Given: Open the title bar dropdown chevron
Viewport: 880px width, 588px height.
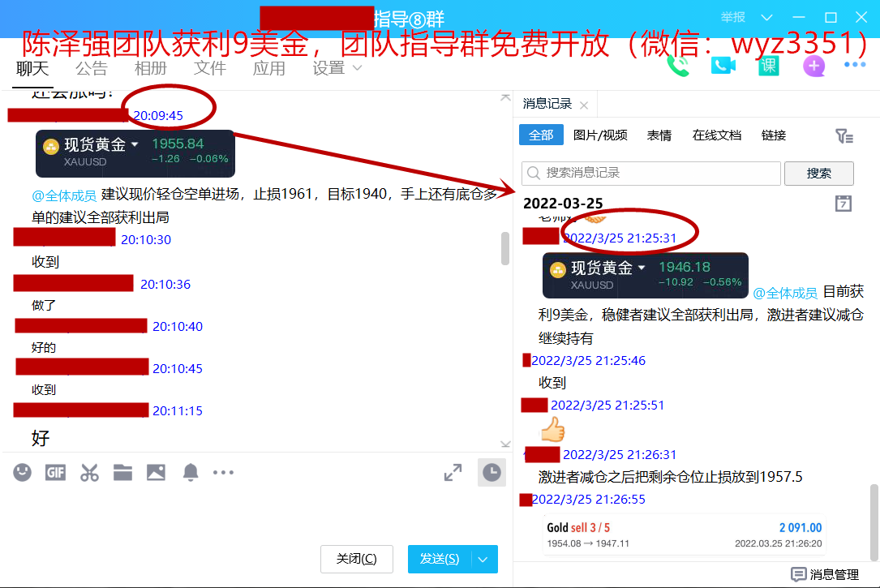Looking at the screenshot, I should 766,17.
